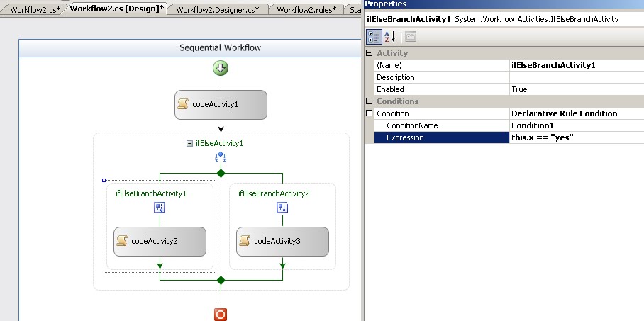
Task: Switch to Workflow2.rules tab
Action: [x=307, y=10]
